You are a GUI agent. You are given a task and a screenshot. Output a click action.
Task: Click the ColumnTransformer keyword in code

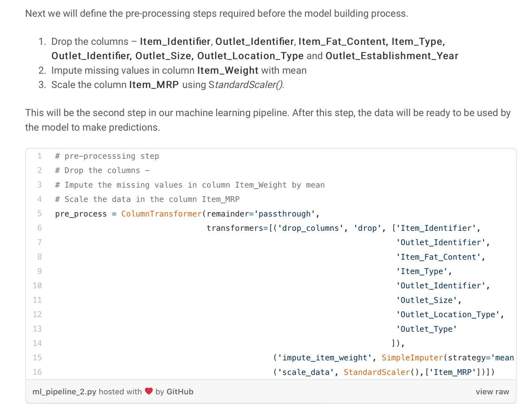click(x=161, y=214)
